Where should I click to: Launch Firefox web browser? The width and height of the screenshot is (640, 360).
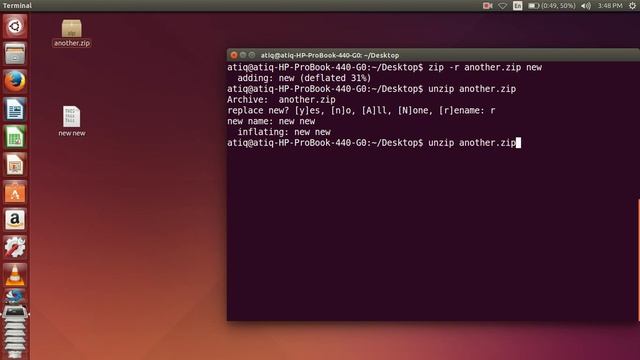coord(15,81)
